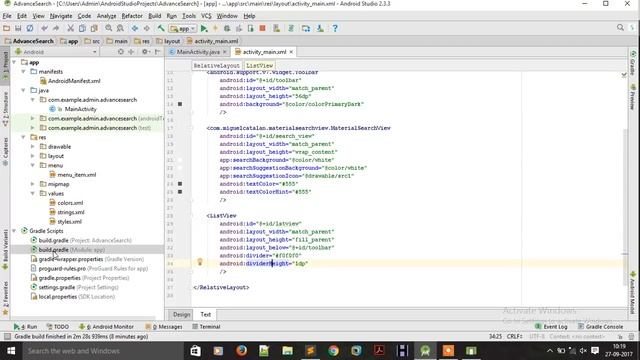Image resolution: width=640 pixels, height=360 pixels.
Task: Open the Tools menu
Action: 189,16
